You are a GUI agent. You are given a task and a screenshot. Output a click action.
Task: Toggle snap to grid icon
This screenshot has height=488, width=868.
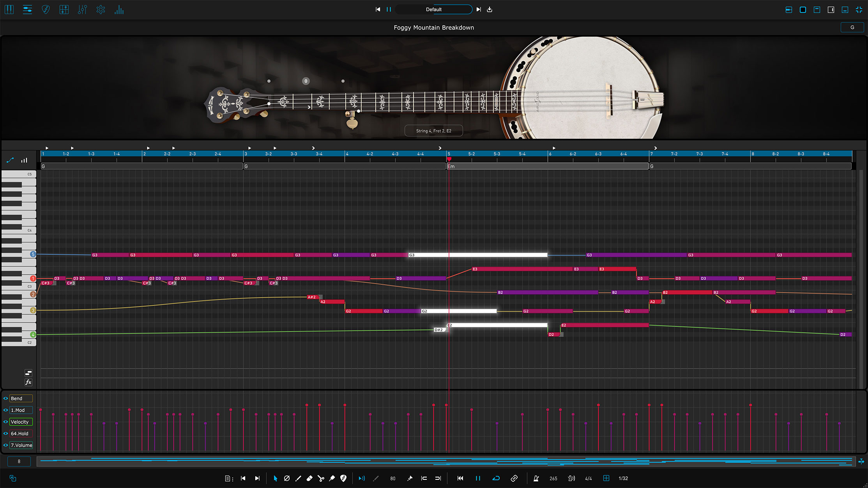pyautogui.click(x=606, y=478)
